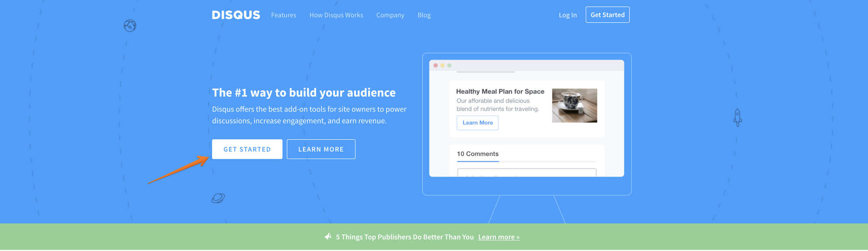Click the DISQUS logo
The height and width of the screenshot is (251, 868).
(236, 15)
